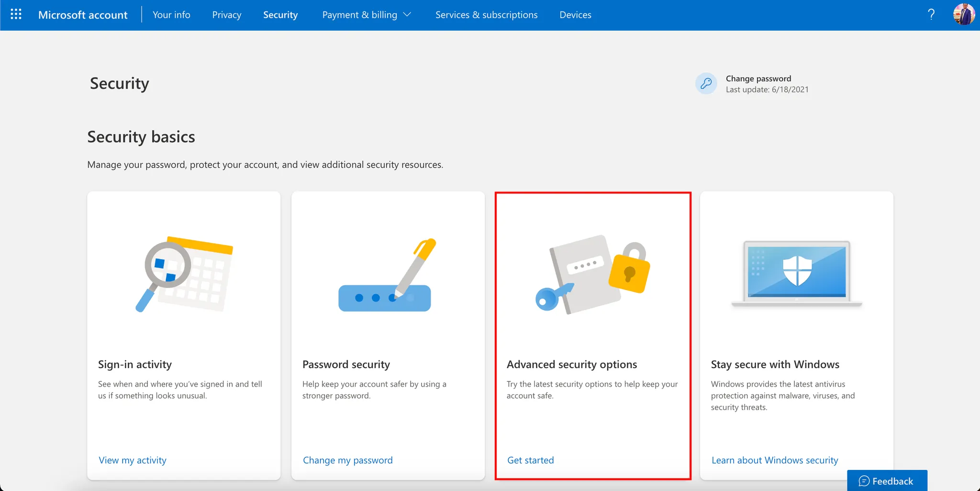Click the help question mark icon
Viewport: 980px width, 491px height.
pos(931,14)
